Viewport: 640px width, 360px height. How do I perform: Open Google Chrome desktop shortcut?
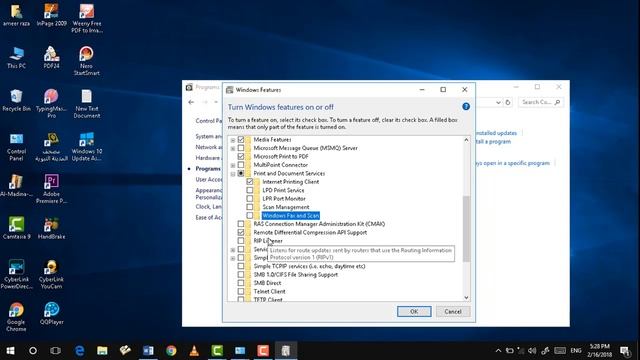click(x=16, y=317)
